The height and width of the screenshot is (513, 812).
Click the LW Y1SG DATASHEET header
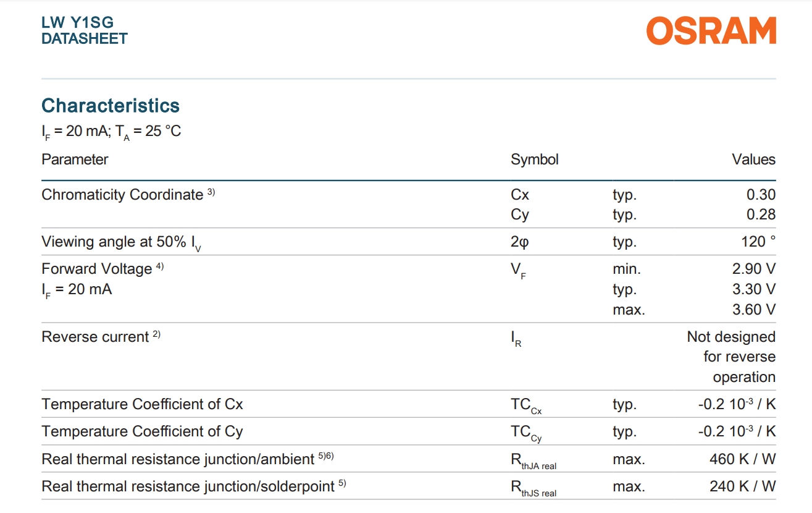coord(85,31)
